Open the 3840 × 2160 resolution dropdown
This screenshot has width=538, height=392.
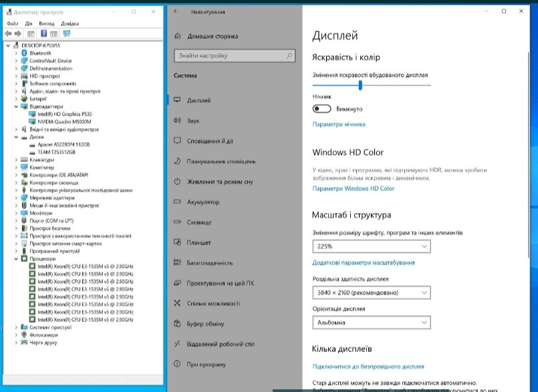click(x=372, y=292)
